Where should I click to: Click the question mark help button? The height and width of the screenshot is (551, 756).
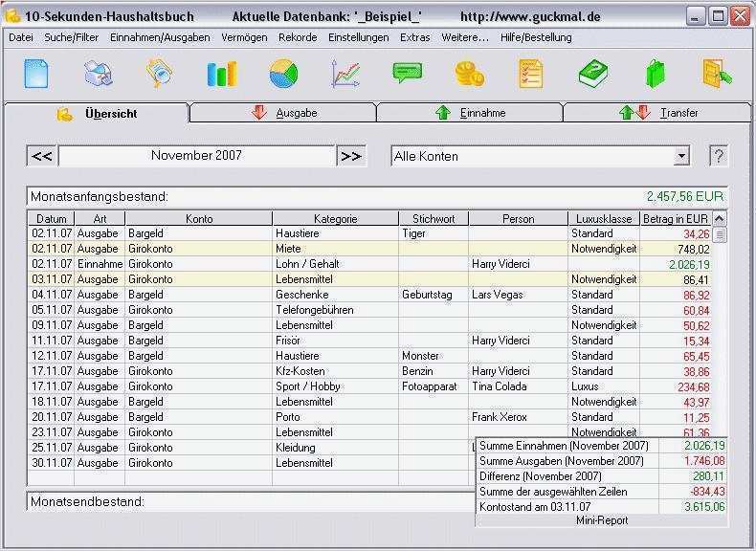(x=719, y=156)
